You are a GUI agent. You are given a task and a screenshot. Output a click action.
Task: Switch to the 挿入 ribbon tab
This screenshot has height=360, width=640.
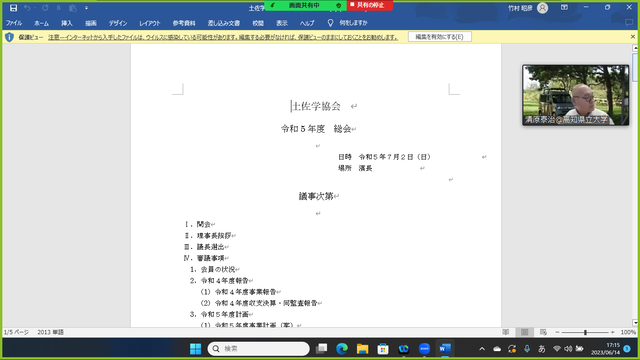click(67, 23)
